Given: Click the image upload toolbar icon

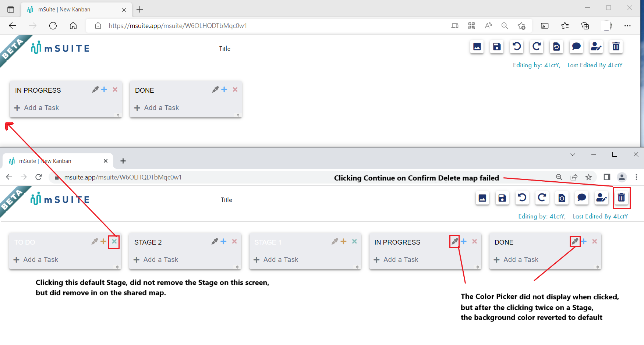Looking at the screenshot, I should pyautogui.click(x=482, y=198).
